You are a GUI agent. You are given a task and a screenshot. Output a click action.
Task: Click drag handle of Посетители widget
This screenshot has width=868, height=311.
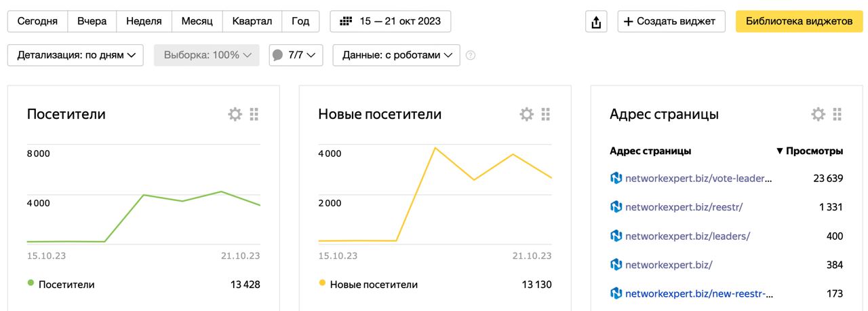(x=254, y=114)
